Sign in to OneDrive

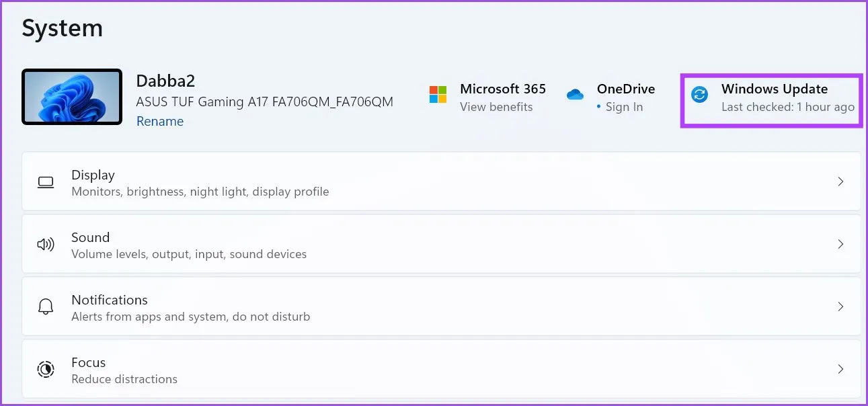623,107
